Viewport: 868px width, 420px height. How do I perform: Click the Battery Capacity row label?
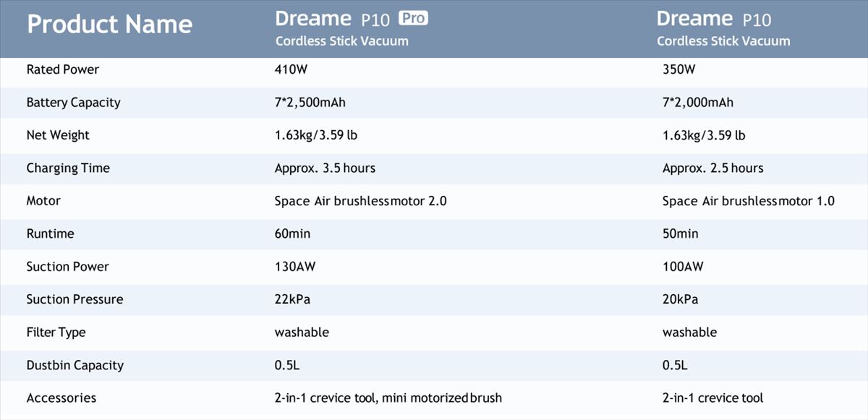click(x=73, y=103)
